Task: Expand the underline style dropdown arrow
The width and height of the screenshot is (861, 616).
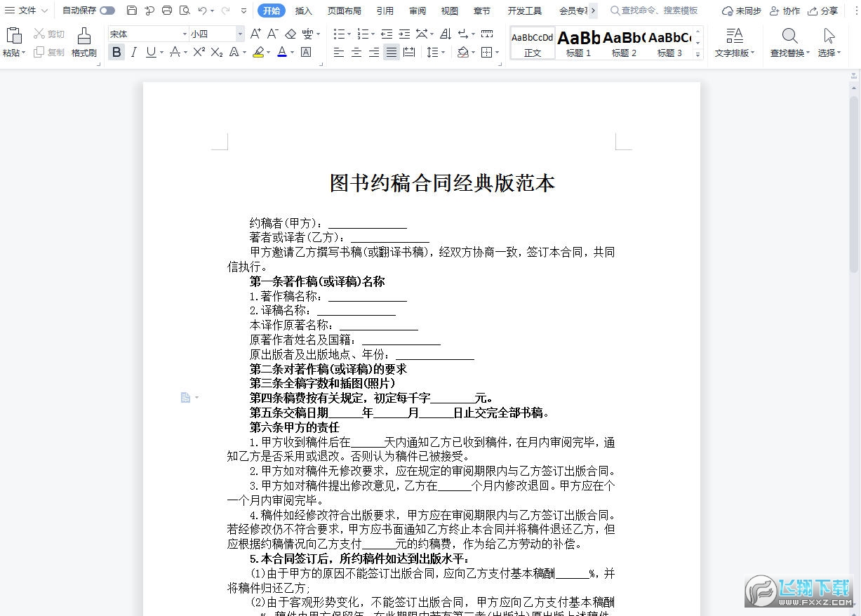Action: [161, 53]
